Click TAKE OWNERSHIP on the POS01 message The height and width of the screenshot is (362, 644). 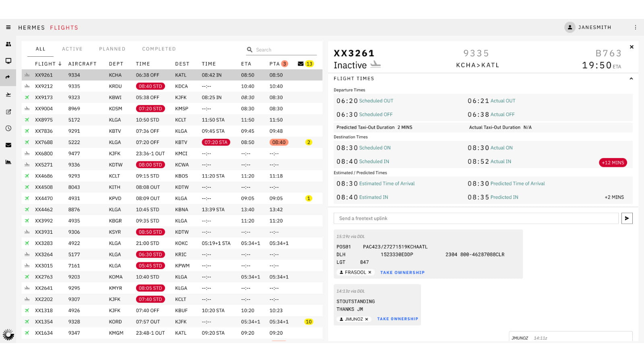(402, 272)
